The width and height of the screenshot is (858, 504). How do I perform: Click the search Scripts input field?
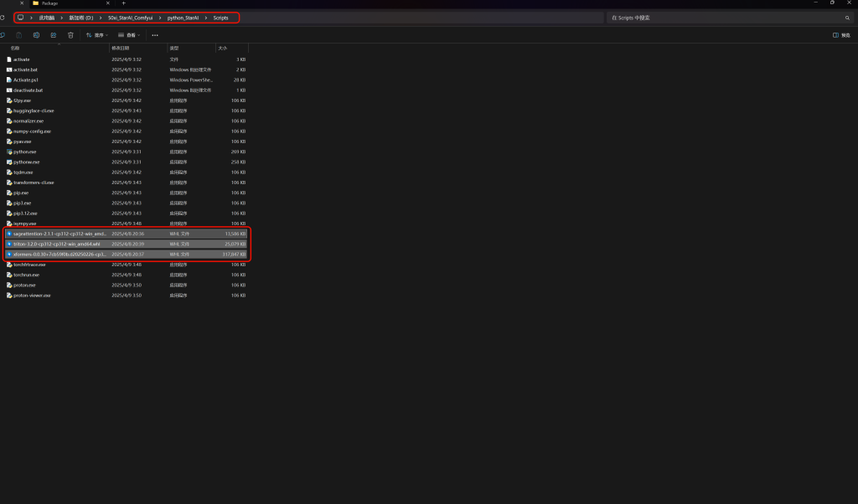(721, 18)
